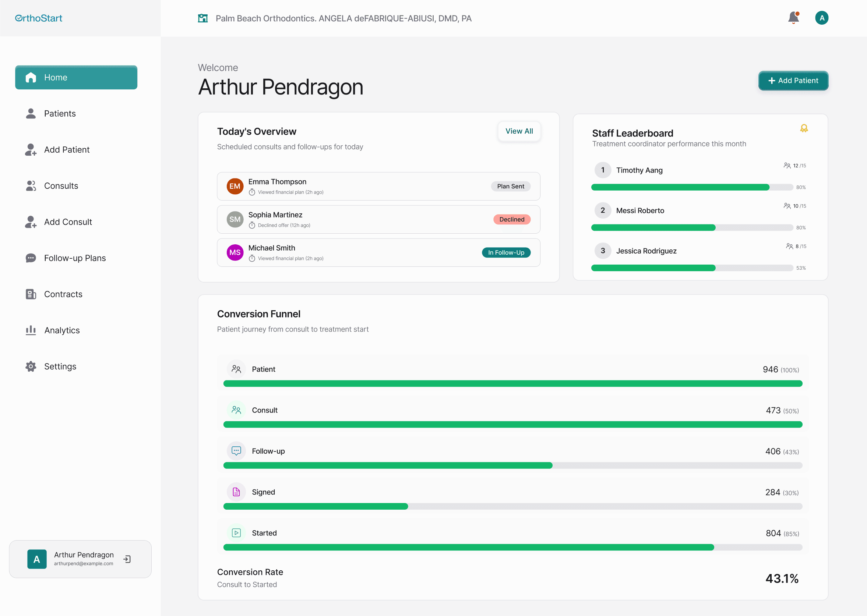Click the notification bell icon
This screenshot has height=616, width=867.
coord(793,17)
